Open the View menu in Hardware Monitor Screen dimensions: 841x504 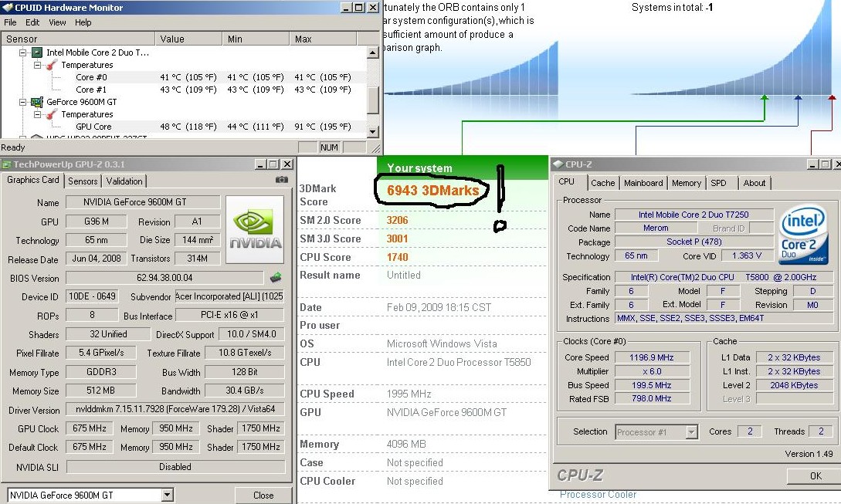[57, 22]
